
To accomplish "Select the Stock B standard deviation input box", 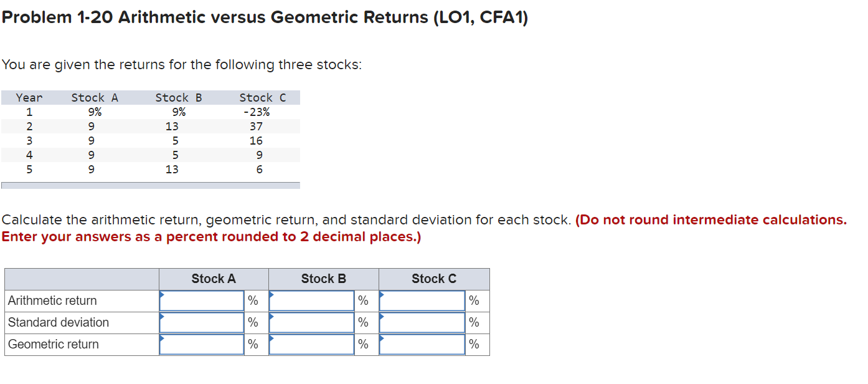I will 311,322.
